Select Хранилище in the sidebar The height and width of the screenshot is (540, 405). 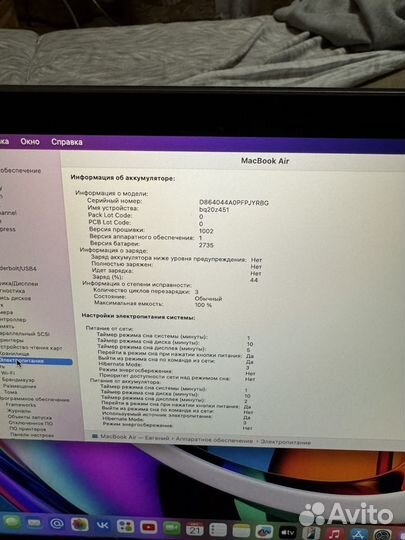point(14,354)
